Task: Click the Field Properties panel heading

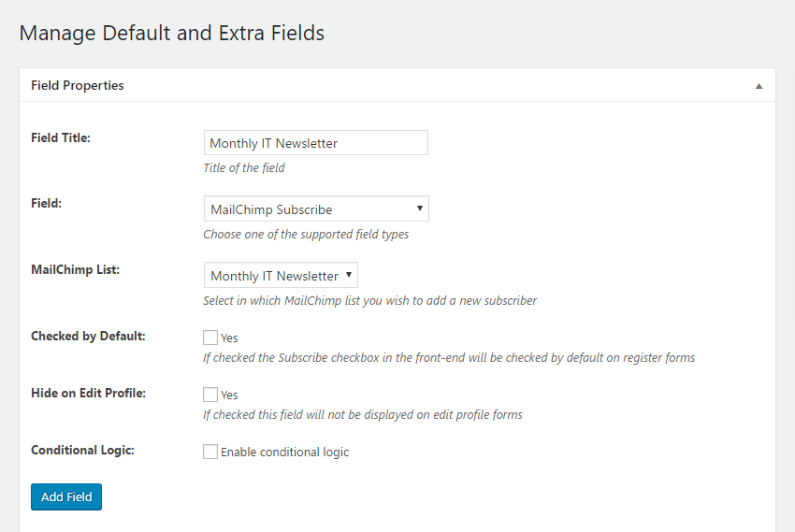Action: pos(77,85)
